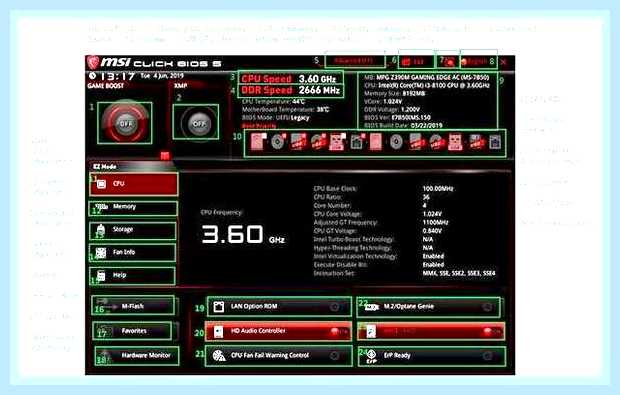Select the leftmost Boot Priority device icon

(x=258, y=142)
